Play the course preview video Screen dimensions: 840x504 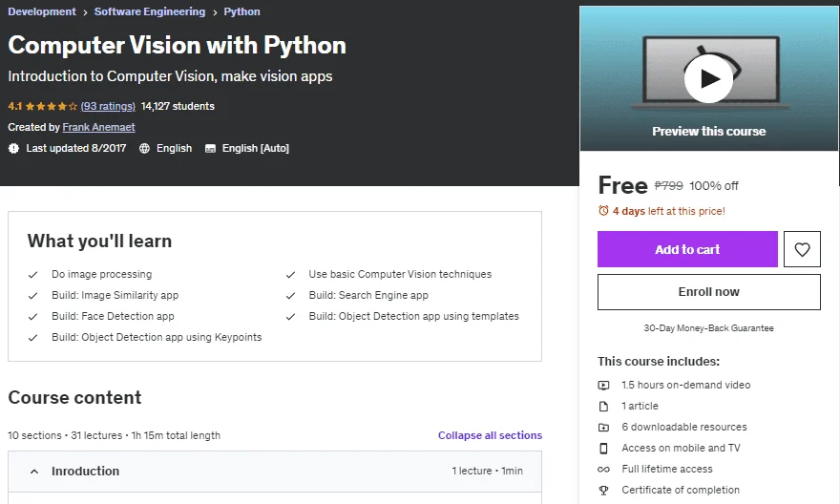click(x=708, y=78)
